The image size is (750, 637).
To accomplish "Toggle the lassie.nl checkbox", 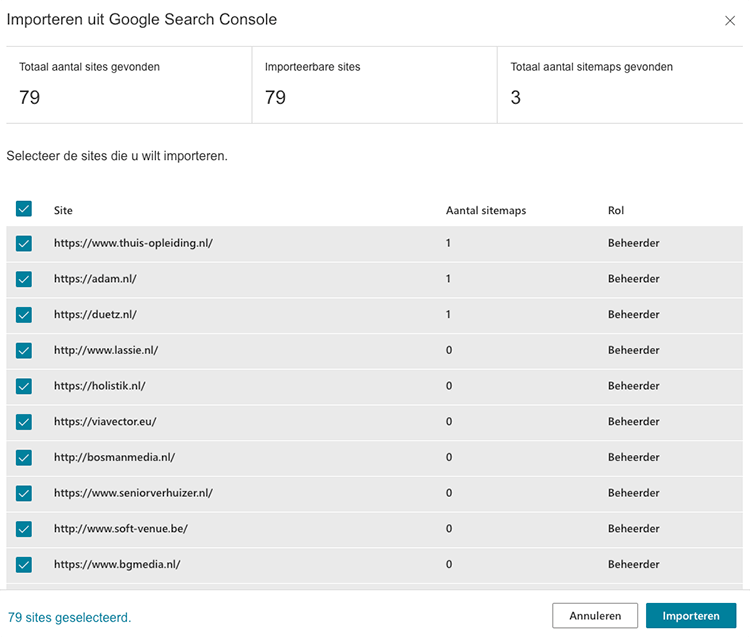I will [x=23, y=351].
